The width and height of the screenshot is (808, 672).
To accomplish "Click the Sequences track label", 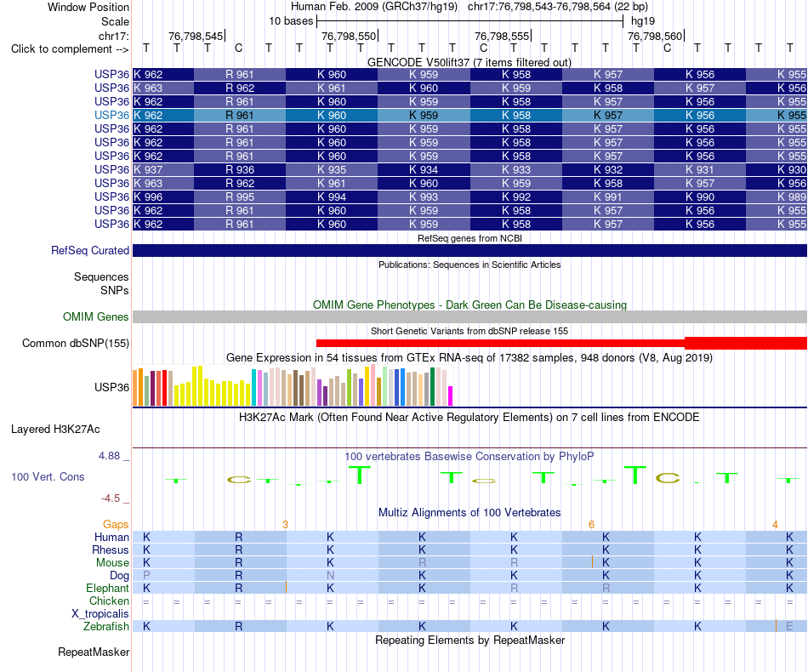I will tap(101, 276).
